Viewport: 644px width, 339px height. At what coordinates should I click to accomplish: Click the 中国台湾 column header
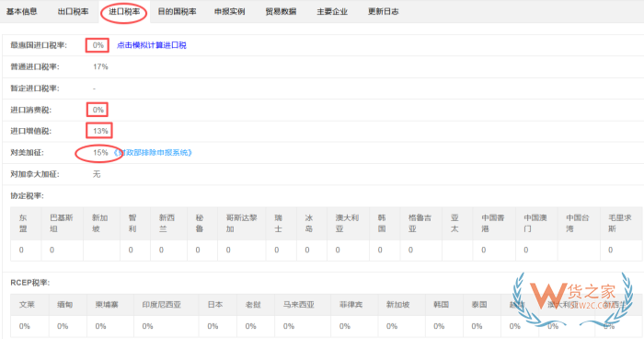578,223
